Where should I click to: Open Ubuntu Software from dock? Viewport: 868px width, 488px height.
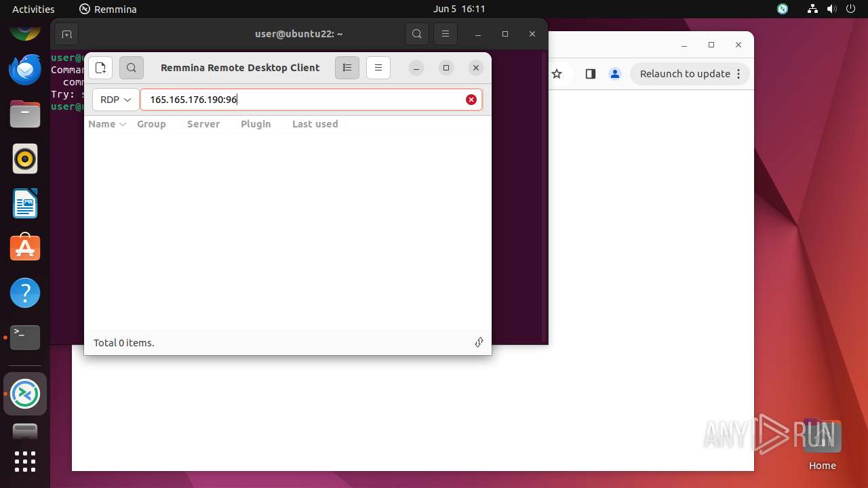point(25,248)
